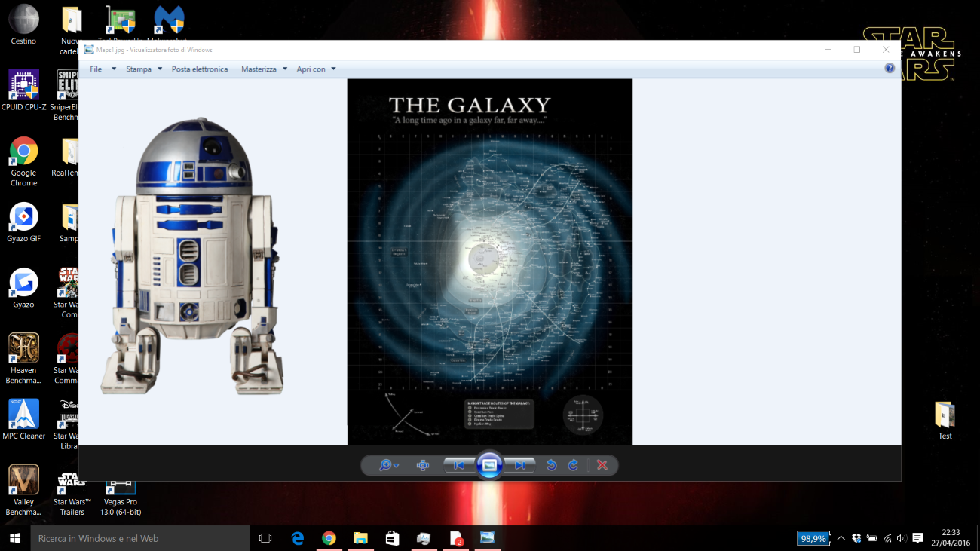
Task: Launch Chrome from the taskbar
Action: click(329, 538)
